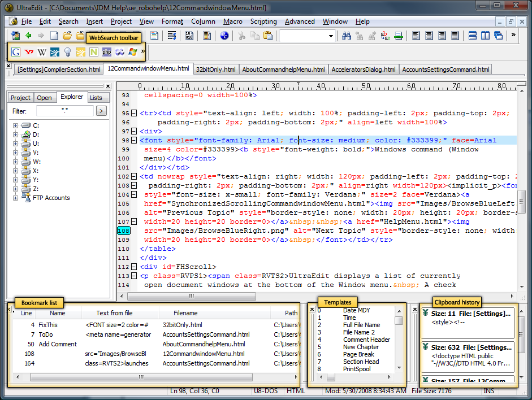Open the Macro menu
This screenshot has width=532, height=400.
click(x=233, y=21)
